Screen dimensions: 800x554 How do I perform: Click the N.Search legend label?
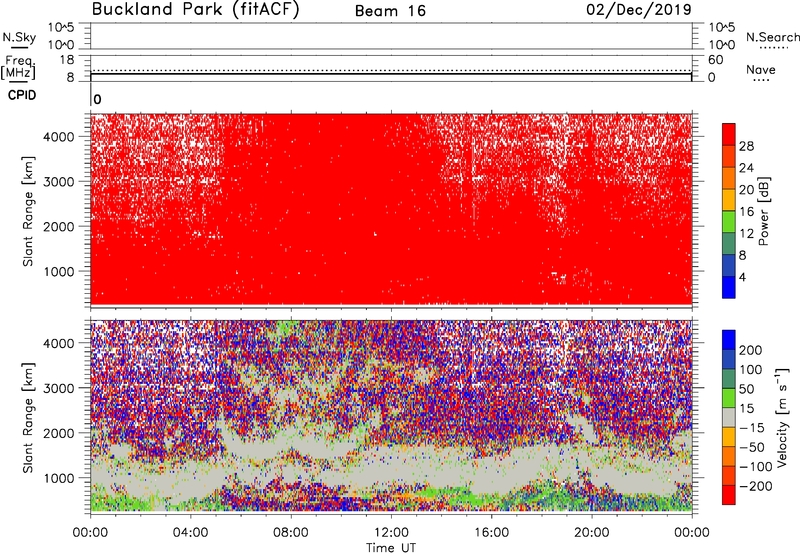pos(772,37)
